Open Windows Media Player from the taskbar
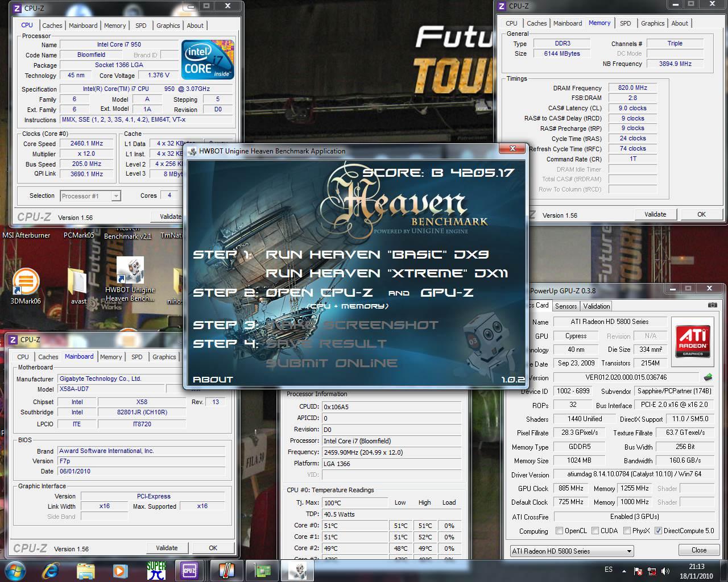The height and width of the screenshot is (582, 728). 120,571
